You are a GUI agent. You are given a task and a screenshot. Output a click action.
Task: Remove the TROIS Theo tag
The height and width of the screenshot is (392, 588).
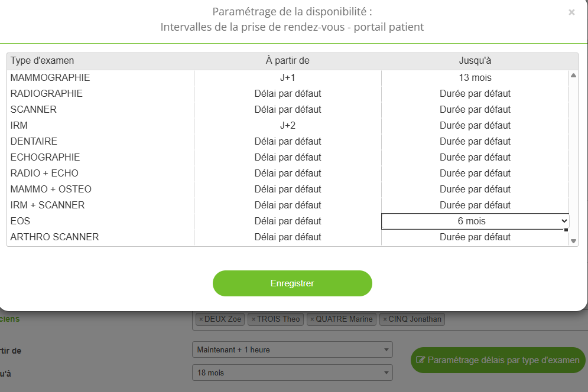[x=254, y=319]
